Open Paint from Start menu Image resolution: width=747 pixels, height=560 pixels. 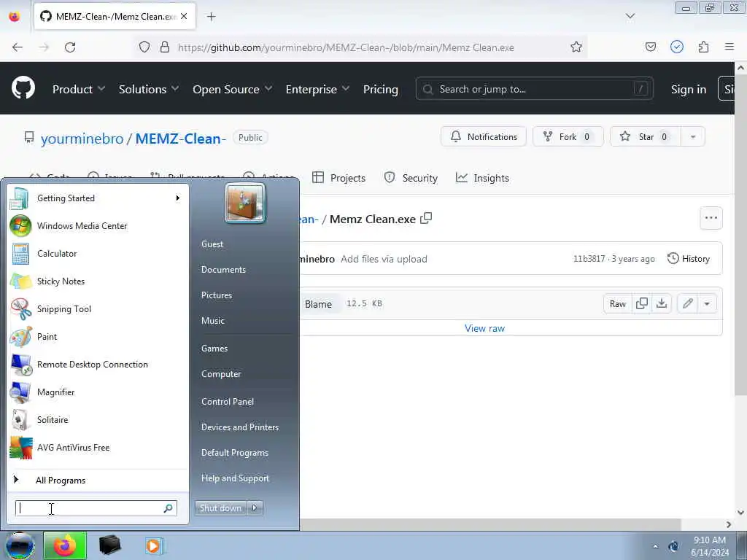point(97,337)
